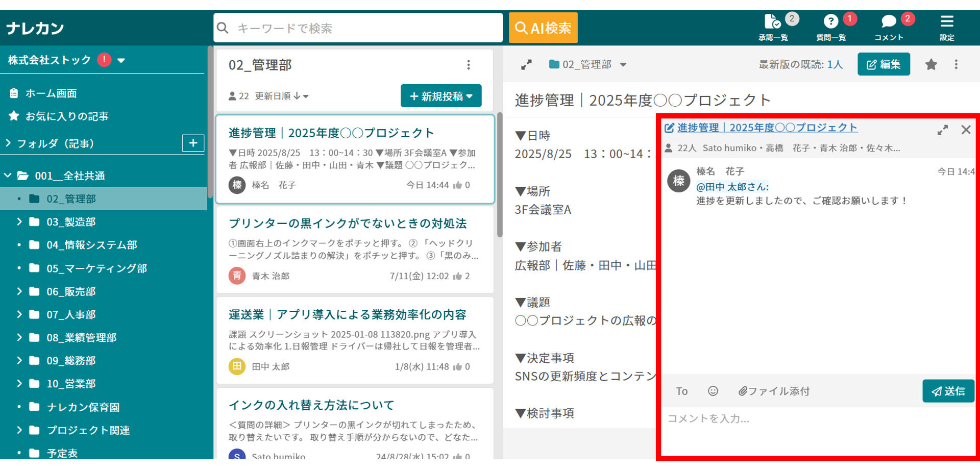Image resolution: width=980 pixels, height=472 pixels.
Task: Change the 更新日順 sort order
Action: (x=282, y=96)
